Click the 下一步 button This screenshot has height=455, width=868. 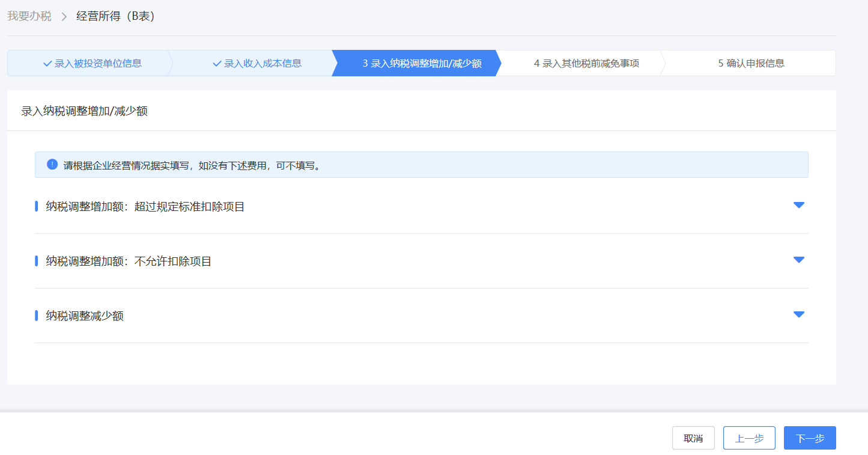pyautogui.click(x=810, y=438)
